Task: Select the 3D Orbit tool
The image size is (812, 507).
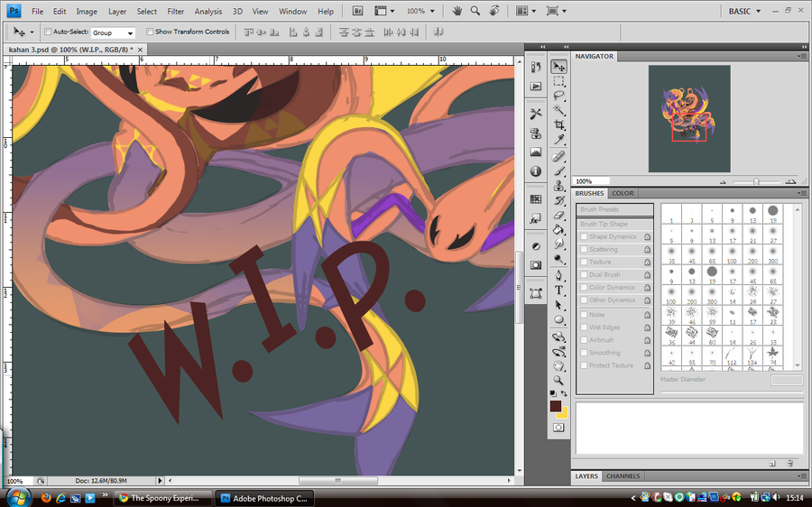Action: coord(558,352)
